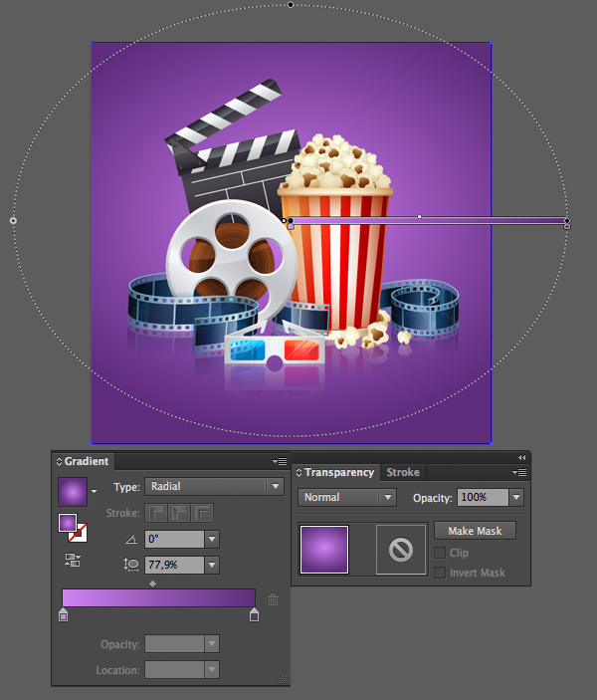Cycle Transparency panel display with title arrows
The height and width of the screenshot is (700, 597).
pos(298,472)
